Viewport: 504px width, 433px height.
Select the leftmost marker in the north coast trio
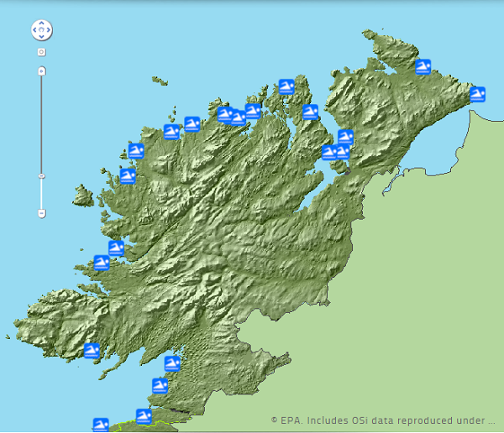(x=224, y=115)
